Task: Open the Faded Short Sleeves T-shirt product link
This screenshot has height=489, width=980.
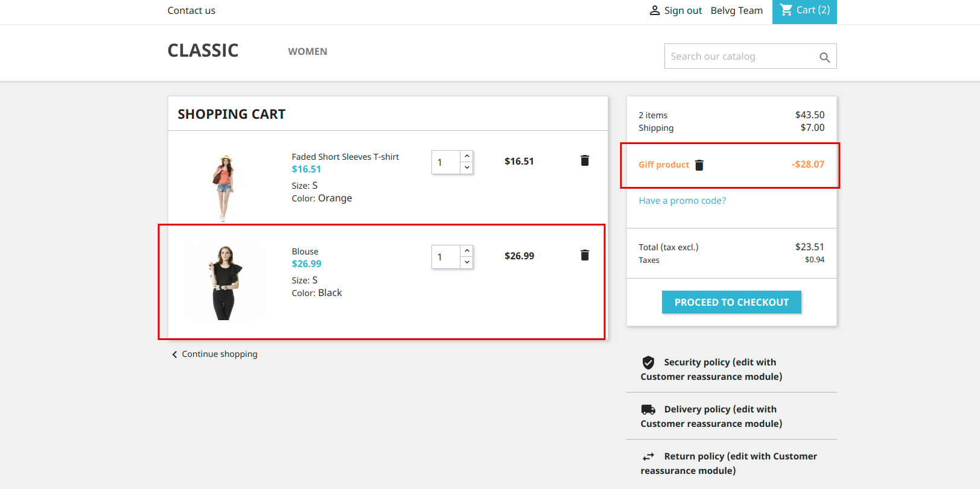Action: point(345,157)
